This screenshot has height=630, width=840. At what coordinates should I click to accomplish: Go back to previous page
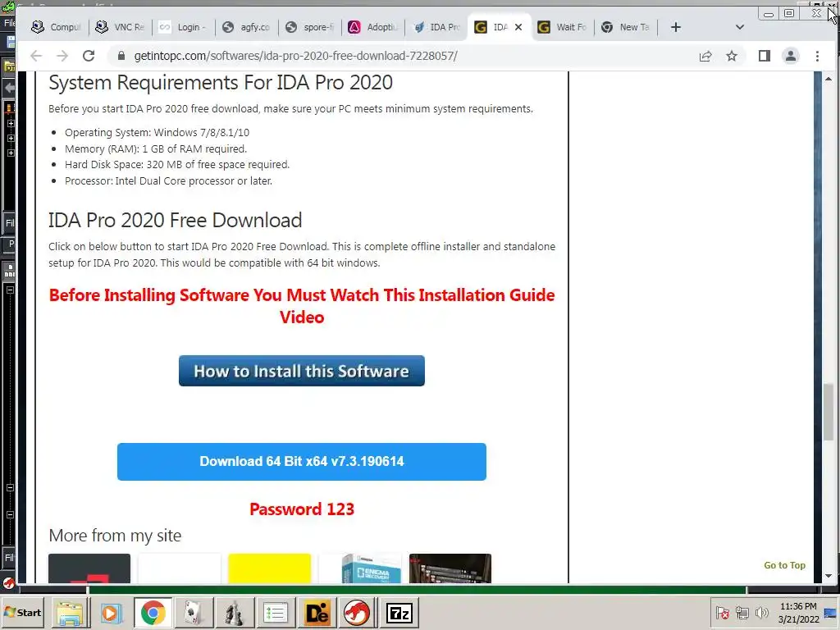36,56
